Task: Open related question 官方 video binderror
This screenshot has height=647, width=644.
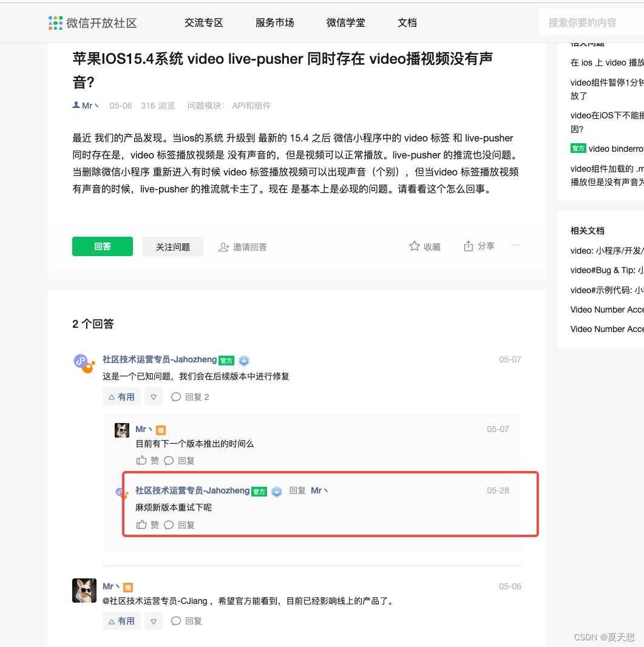Action: tap(607, 149)
